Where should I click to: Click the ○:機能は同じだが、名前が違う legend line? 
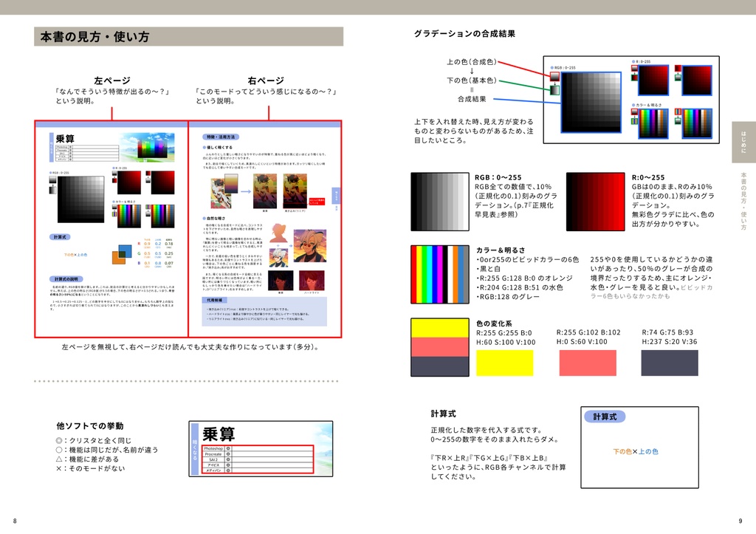106,450
